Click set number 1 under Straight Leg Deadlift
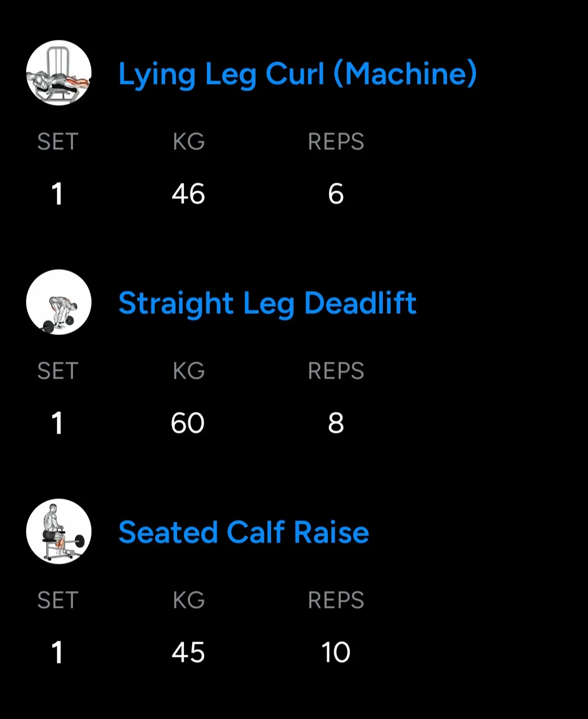The height and width of the screenshot is (719, 588). 57,423
